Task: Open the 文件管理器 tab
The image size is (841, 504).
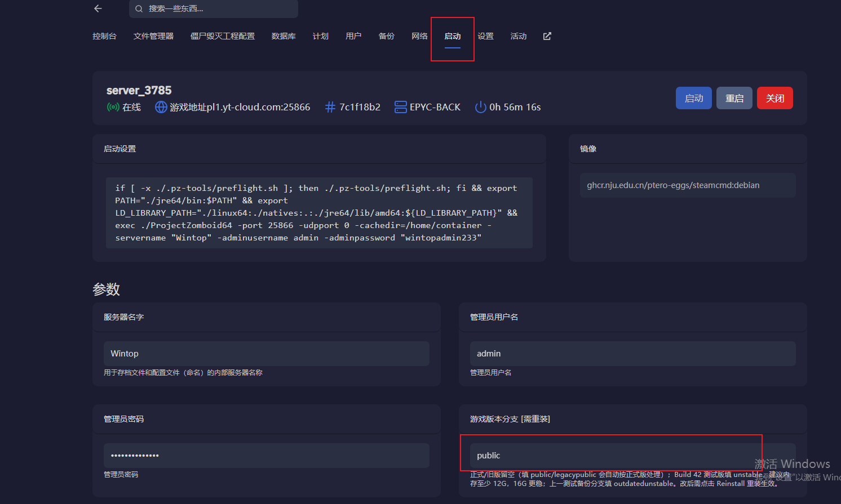Action: 153,36
